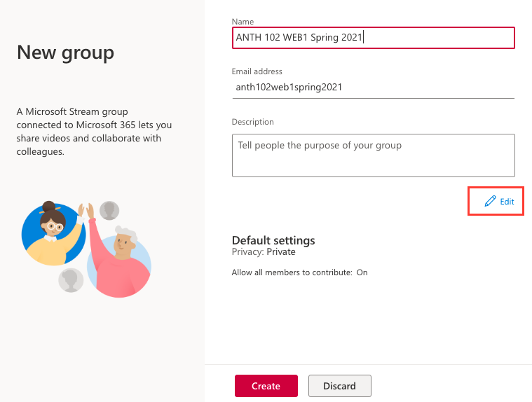Click the Microsoft Stream group description paragraph
The image size is (532, 402).
[94, 132]
